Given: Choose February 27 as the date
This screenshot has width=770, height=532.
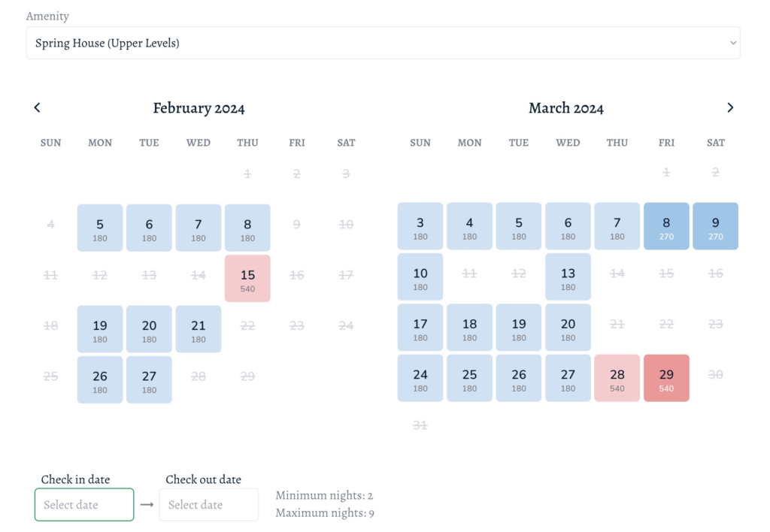Looking at the screenshot, I should click(x=149, y=379).
